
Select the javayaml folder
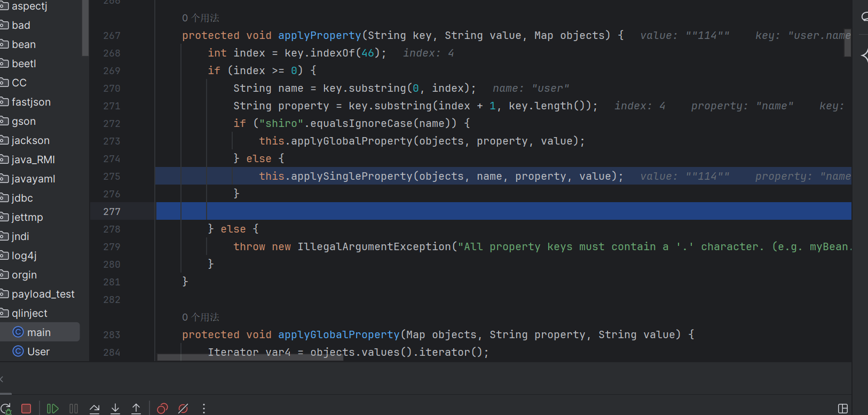pyautogui.click(x=33, y=179)
